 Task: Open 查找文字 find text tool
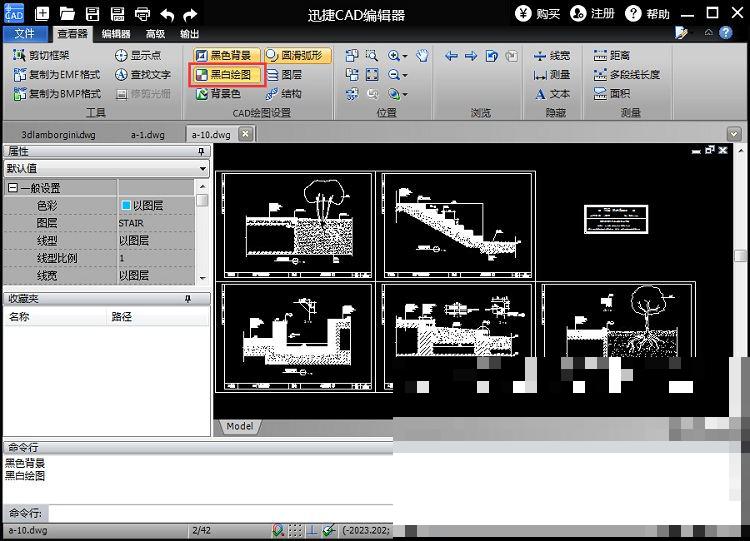tap(143, 75)
